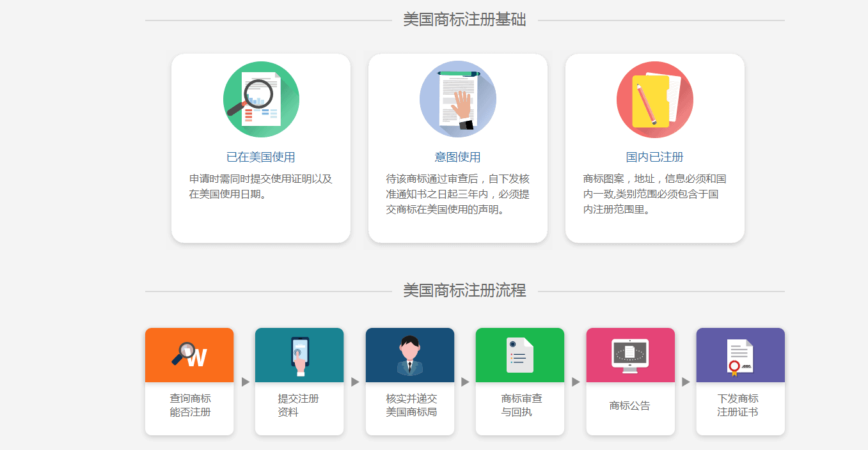The image size is (868, 450).
Task: Click the 美国商标注册基础 heading
Action: click(x=464, y=20)
